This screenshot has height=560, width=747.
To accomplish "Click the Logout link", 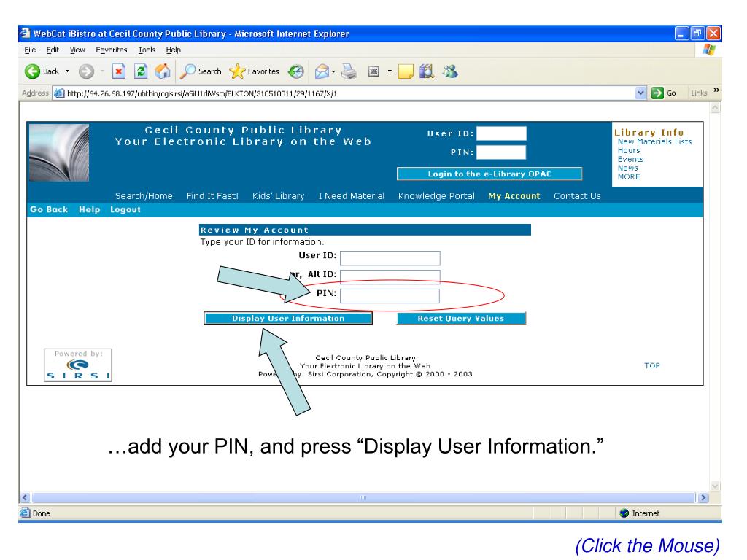I will coord(125,209).
